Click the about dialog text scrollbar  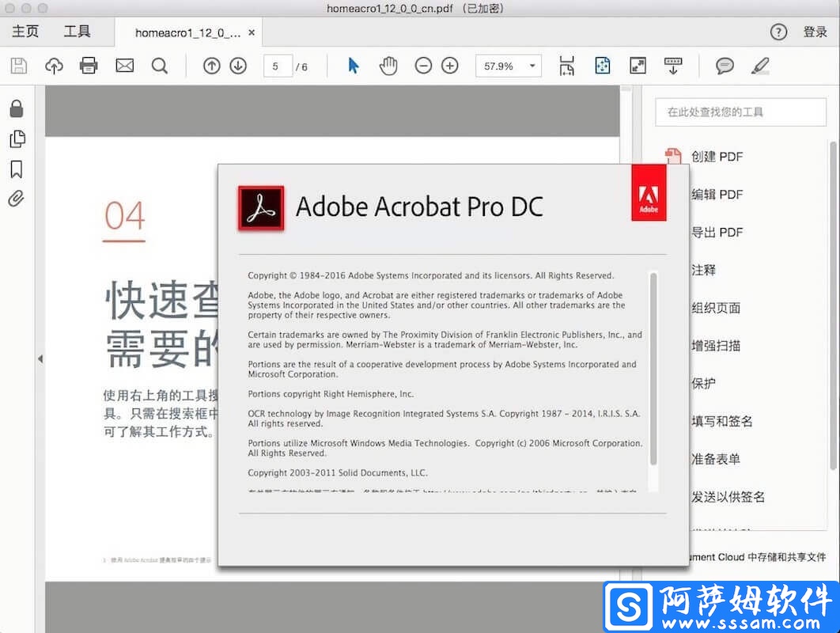pyautogui.click(x=653, y=369)
